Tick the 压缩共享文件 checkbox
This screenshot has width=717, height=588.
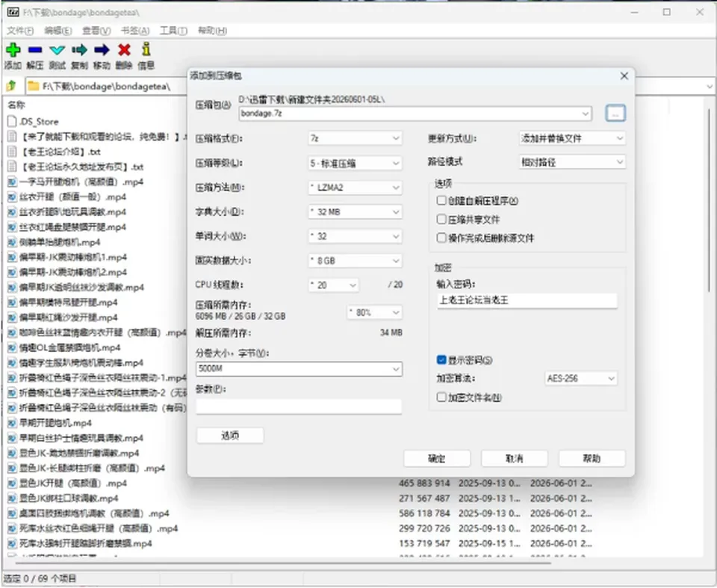441,219
